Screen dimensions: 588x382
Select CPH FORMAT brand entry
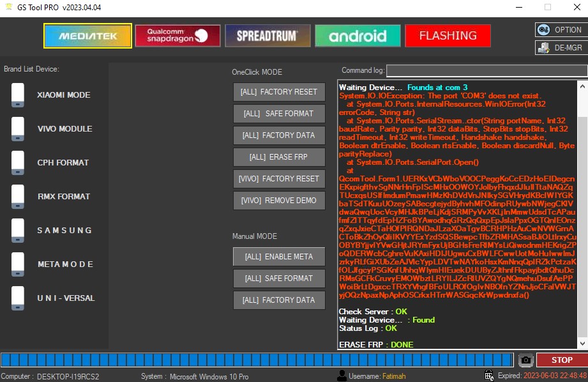click(63, 162)
